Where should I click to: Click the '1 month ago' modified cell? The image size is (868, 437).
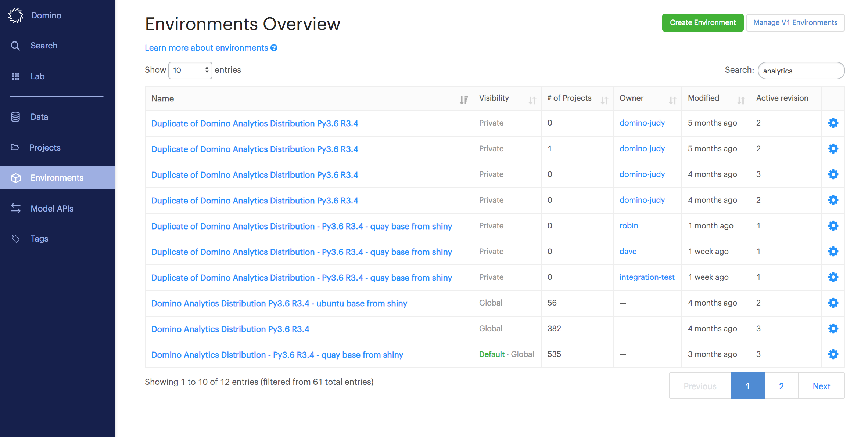(x=710, y=226)
